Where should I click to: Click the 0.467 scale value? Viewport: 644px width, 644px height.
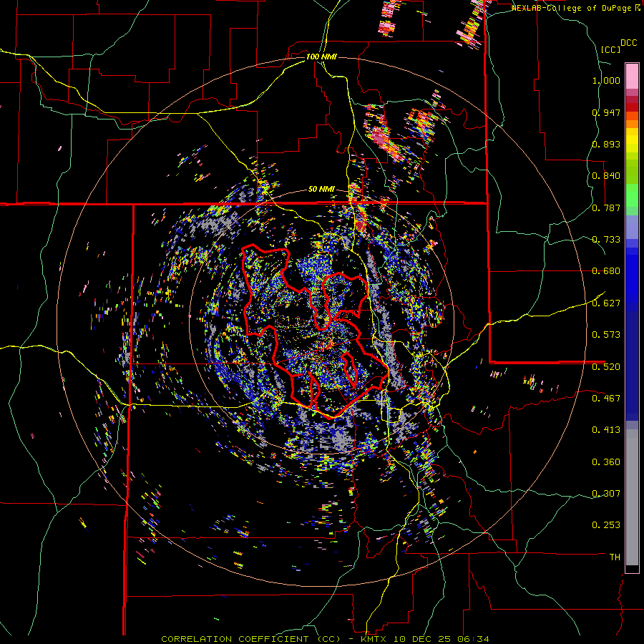pos(606,399)
